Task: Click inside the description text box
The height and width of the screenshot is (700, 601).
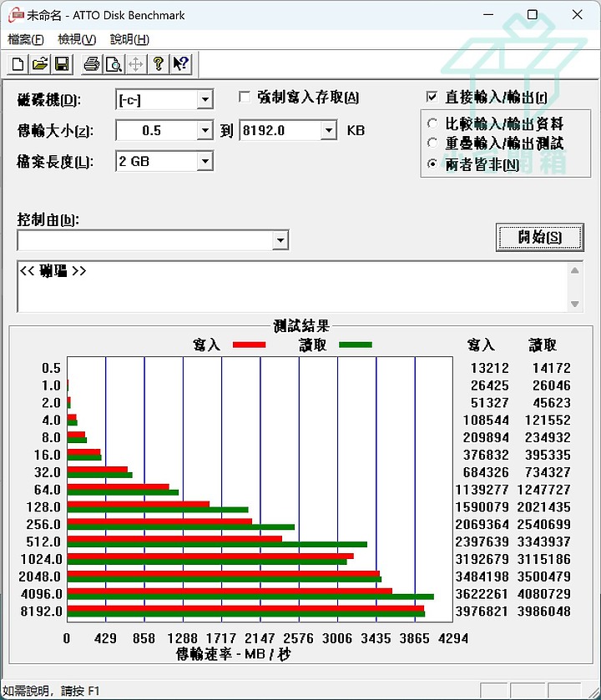Action: coord(292,287)
